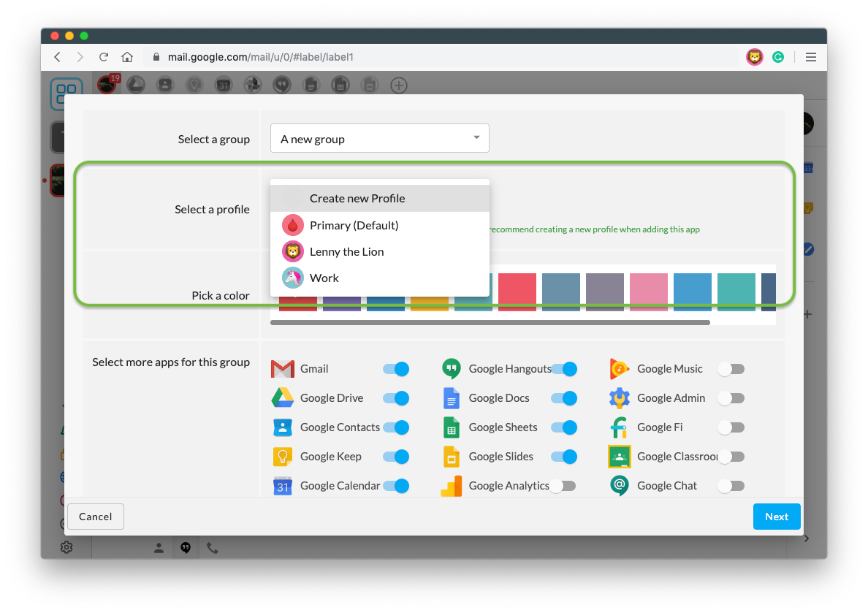
Task: Click the Google Classroom icon in the list
Action: coord(620,457)
